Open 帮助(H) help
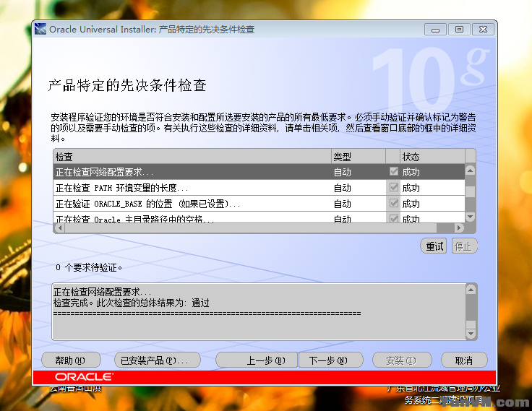Image resolution: width=532 pixels, height=411 pixels. 71,360
